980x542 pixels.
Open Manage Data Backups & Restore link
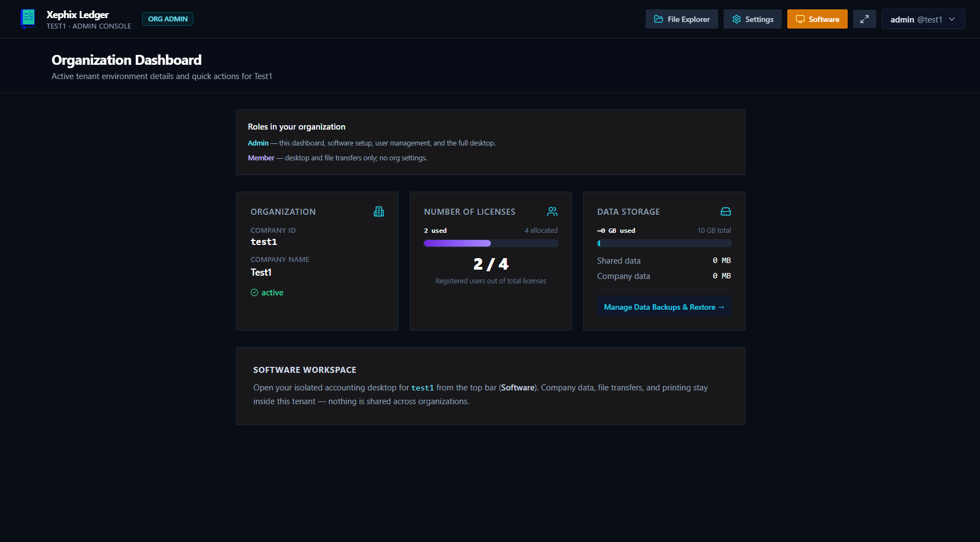click(x=664, y=307)
